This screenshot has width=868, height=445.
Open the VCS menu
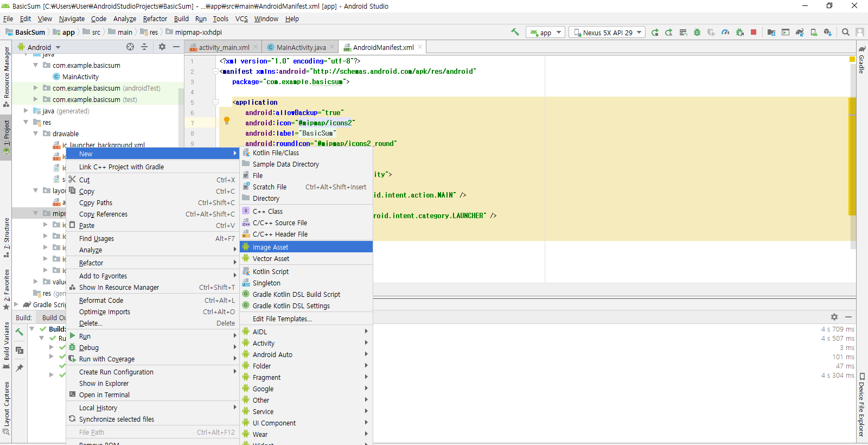(241, 18)
